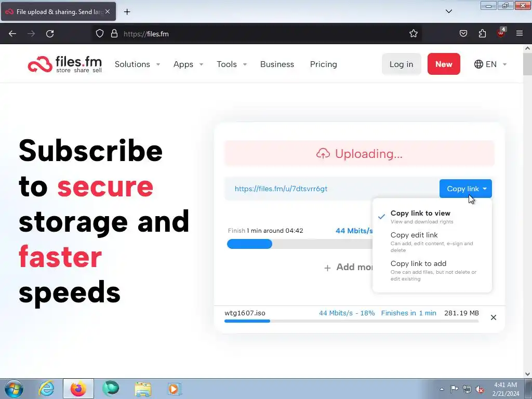Click the Uploading status button
The image size is (532, 399).
pyautogui.click(x=360, y=153)
